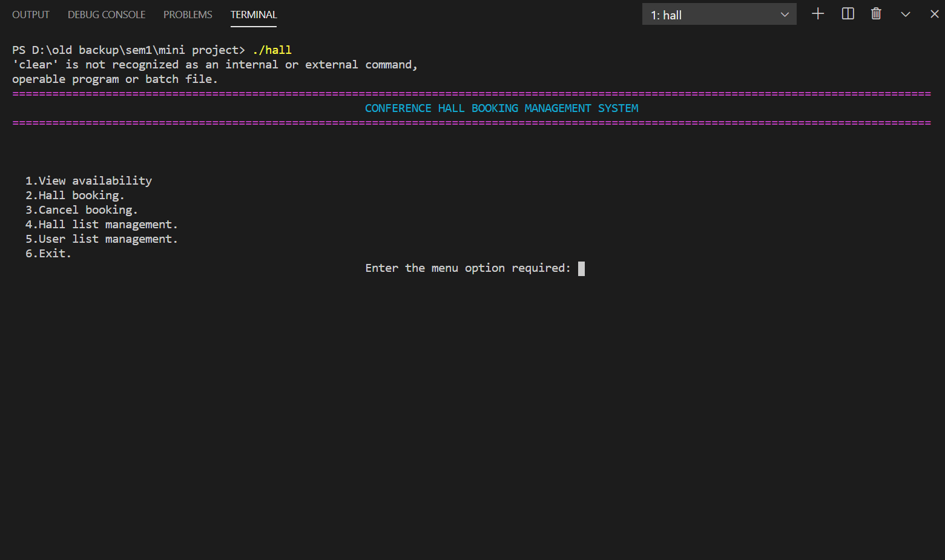Select the CONFERENCE HALL BOOKING MANAGEMENT SYSTEM title

(x=501, y=108)
